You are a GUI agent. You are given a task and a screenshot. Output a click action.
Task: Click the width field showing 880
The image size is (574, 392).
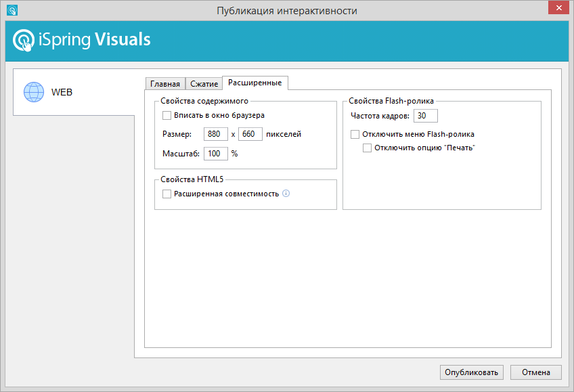(216, 134)
